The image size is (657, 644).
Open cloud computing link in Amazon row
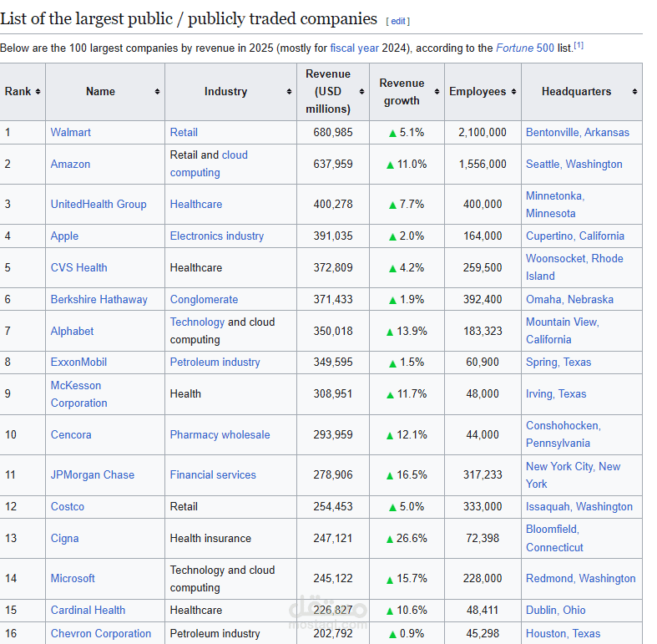click(x=209, y=164)
